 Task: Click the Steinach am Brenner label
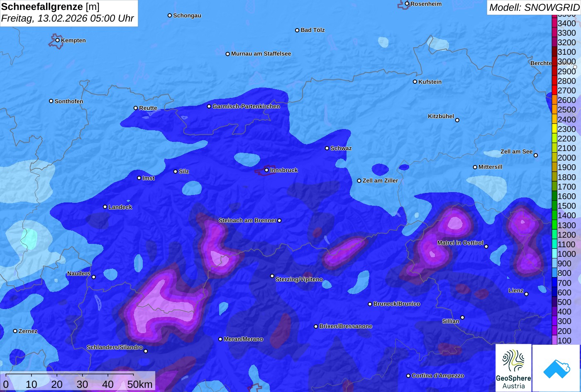point(247,221)
